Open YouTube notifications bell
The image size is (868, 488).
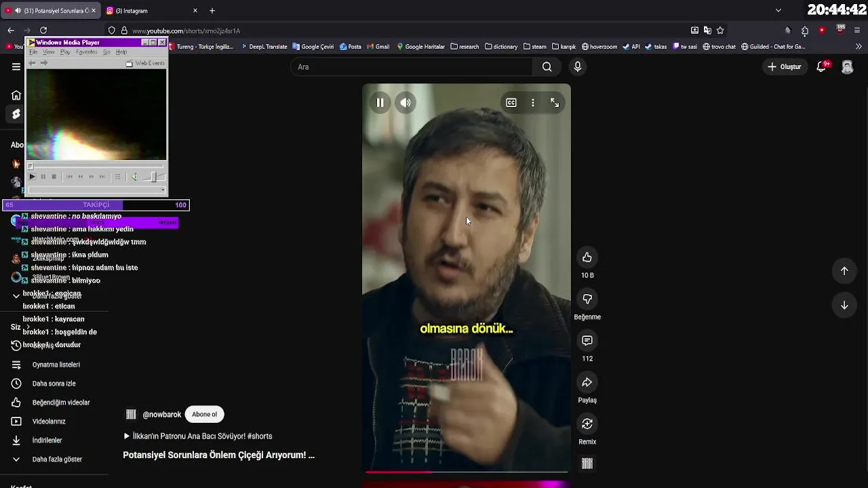822,66
